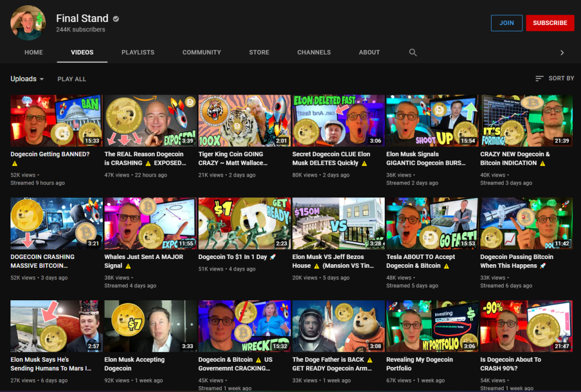Expand the Uploads dropdown
This screenshot has height=392, width=581.
[27, 79]
